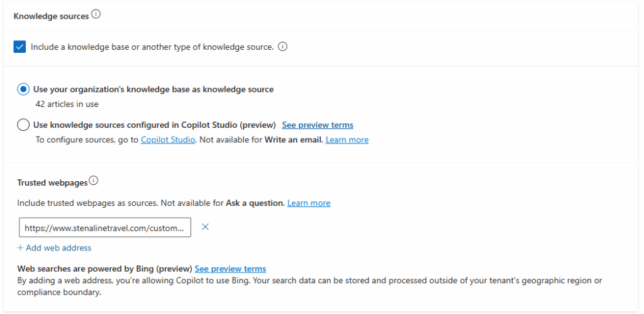Open See preview terms next to Copilot Studio option
Viewport: 644px width, 314px height.
[x=318, y=125]
